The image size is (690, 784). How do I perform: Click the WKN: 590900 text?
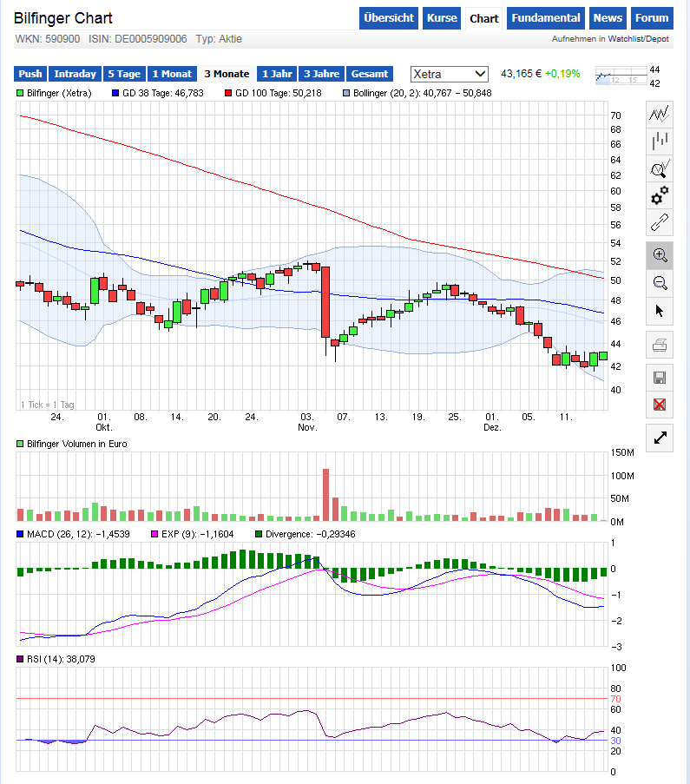click(x=48, y=39)
